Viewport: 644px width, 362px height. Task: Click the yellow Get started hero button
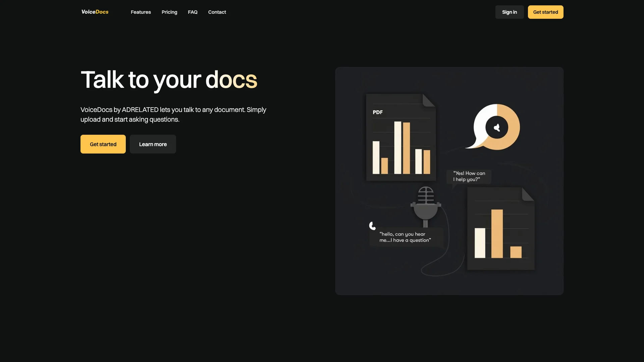click(103, 144)
